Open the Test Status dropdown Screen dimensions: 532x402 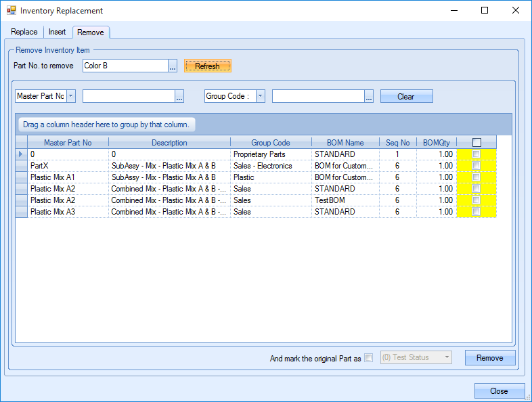(x=447, y=357)
